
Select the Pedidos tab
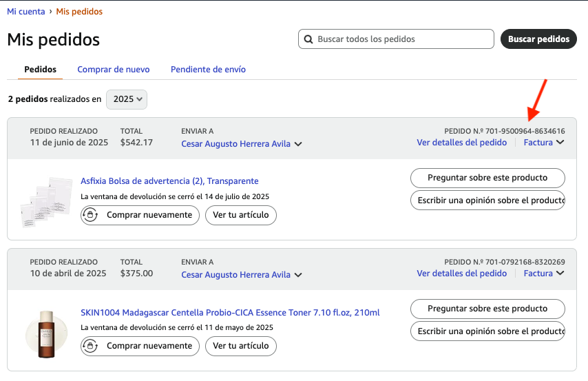(x=40, y=70)
